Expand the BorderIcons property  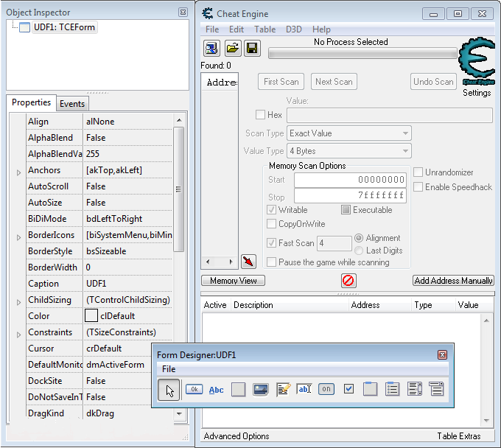click(x=18, y=238)
